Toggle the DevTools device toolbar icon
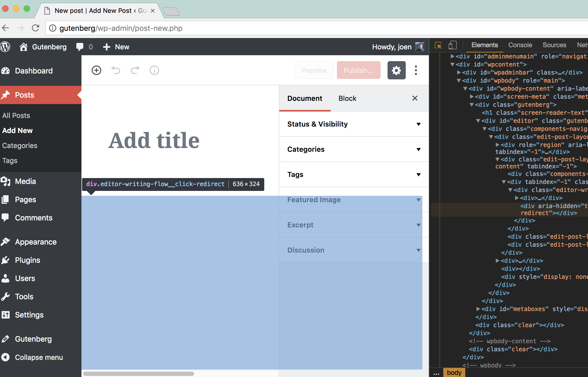 [452, 45]
